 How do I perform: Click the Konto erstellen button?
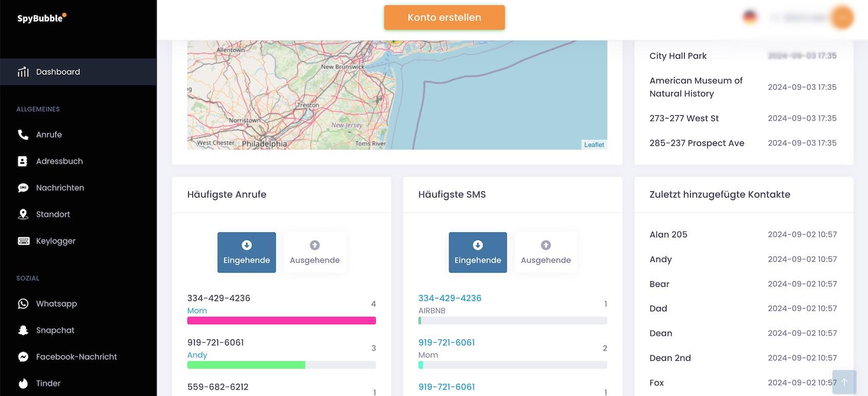[444, 17]
